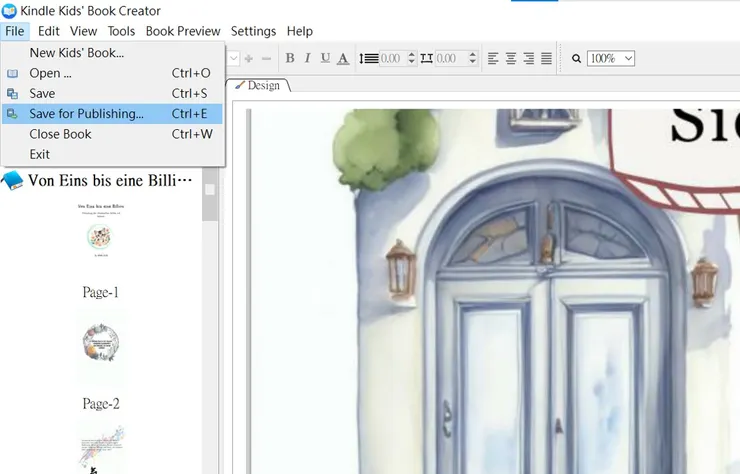Screen dimensions: 740x474
Task: Click the Kindle Kids' Book Creator app icon
Action: coord(9,10)
